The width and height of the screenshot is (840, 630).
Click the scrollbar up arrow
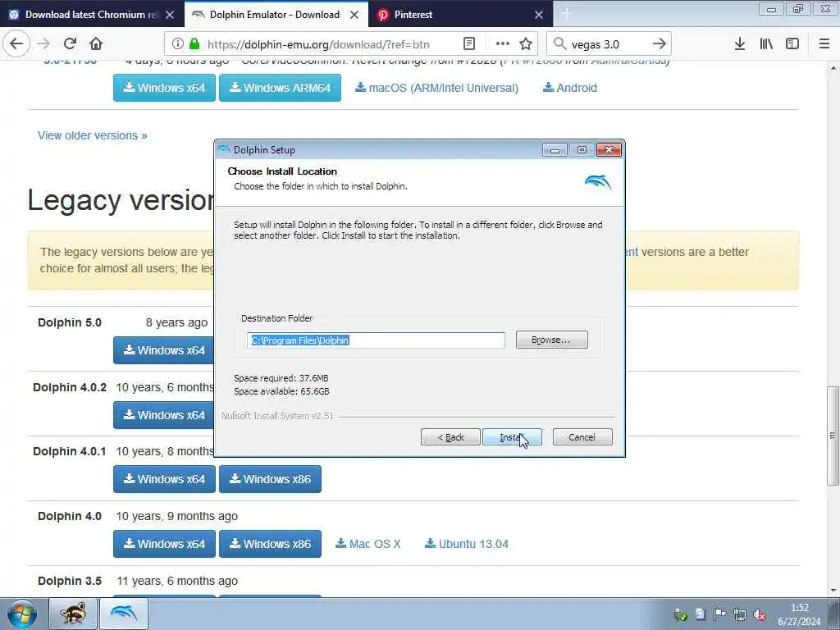833,68
